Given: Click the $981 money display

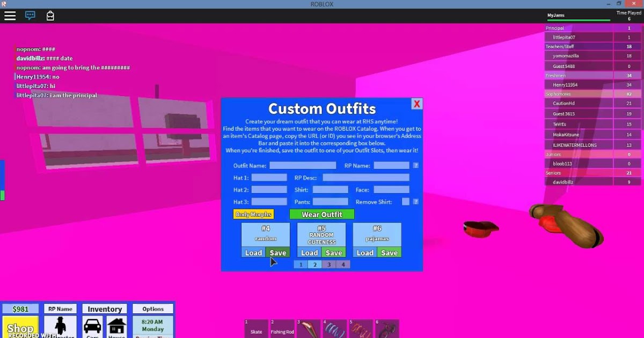Looking at the screenshot, I should tap(20, 309).
